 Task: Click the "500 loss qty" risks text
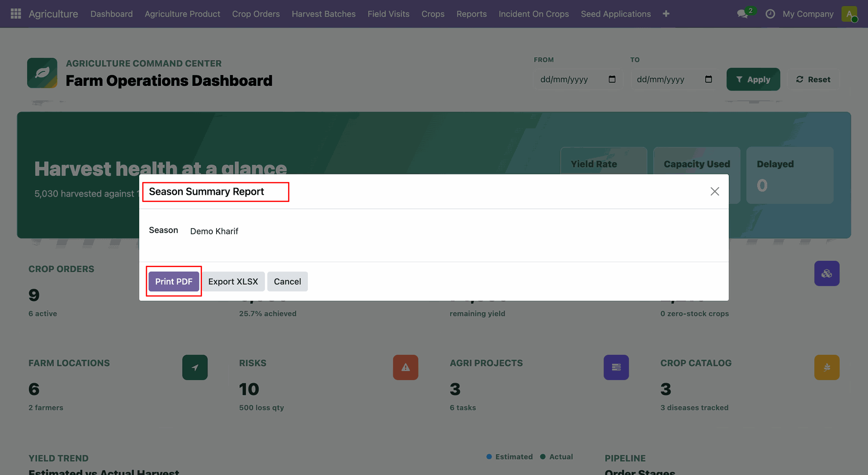tap(261, 408)
